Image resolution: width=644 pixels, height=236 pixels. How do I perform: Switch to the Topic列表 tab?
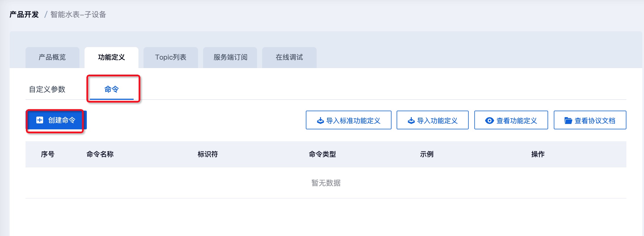[171, 57]
